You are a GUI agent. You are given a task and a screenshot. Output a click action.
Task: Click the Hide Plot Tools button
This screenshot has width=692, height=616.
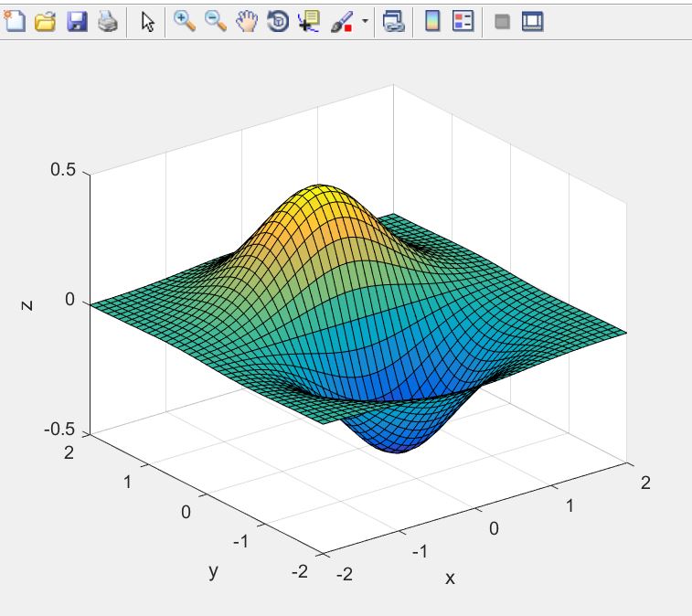[501, 21]
